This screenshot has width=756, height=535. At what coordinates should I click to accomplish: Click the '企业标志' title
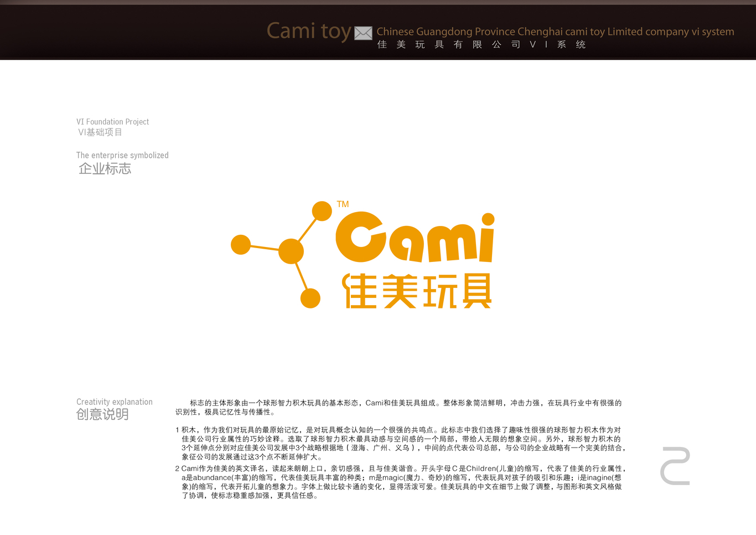tap(105, 169)
